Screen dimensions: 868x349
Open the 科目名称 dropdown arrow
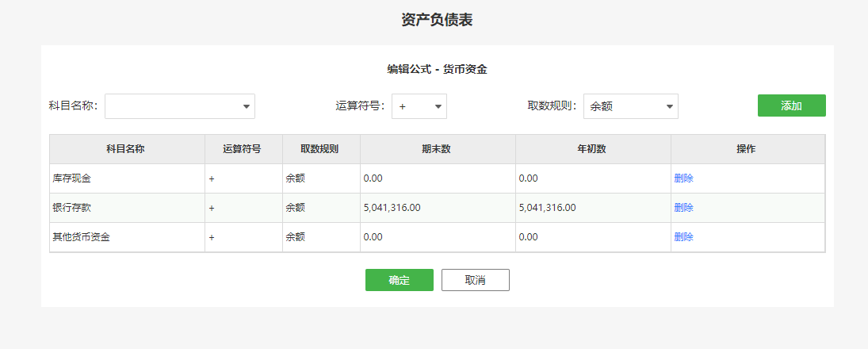[247, 106]
